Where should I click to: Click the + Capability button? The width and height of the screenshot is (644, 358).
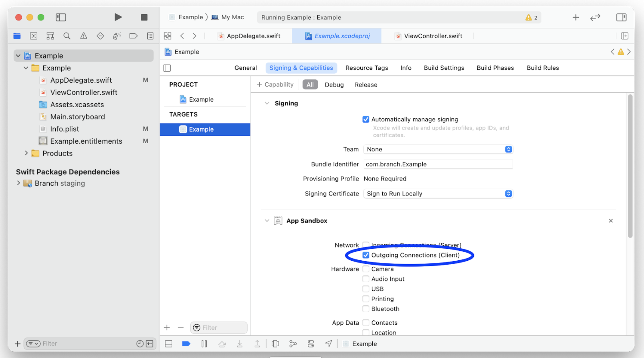point(275,85)
